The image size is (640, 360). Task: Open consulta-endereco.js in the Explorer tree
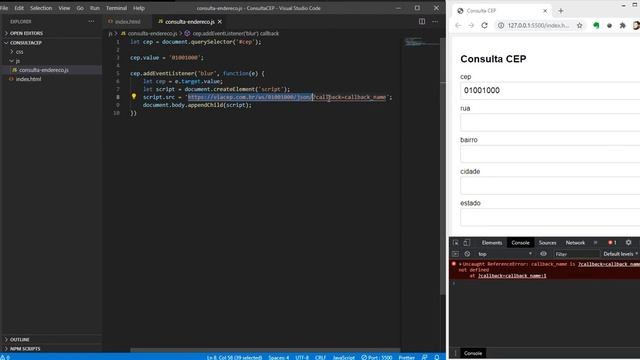tap(44, 70)
